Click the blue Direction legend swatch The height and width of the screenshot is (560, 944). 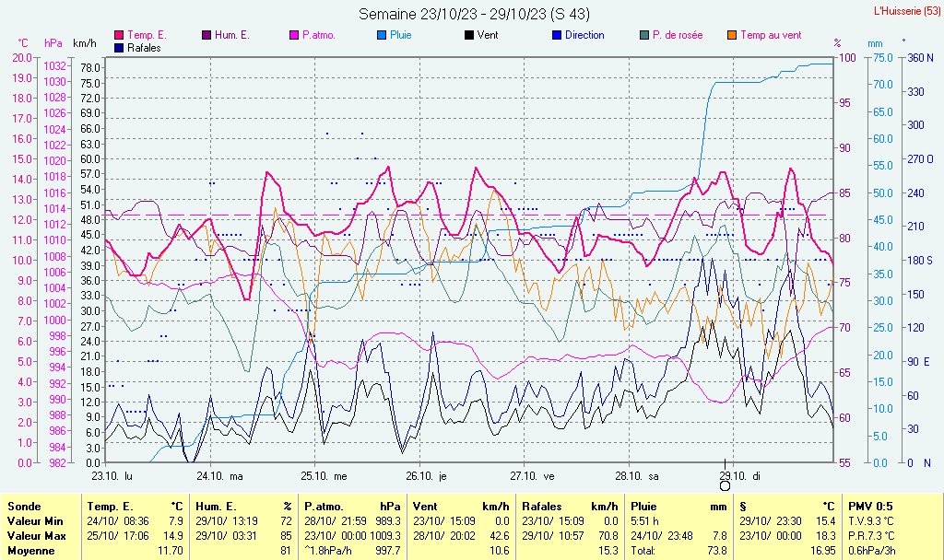557,36
